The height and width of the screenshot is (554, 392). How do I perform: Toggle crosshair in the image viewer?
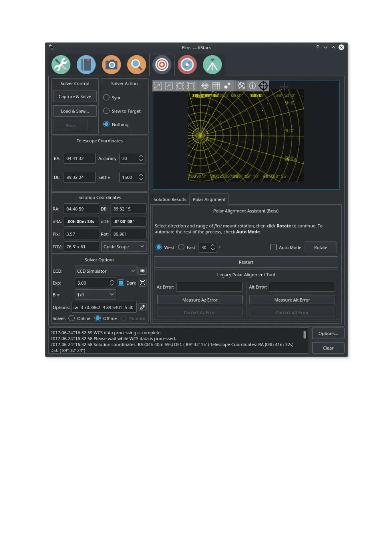pyautogui.click(x=205, y=86)
